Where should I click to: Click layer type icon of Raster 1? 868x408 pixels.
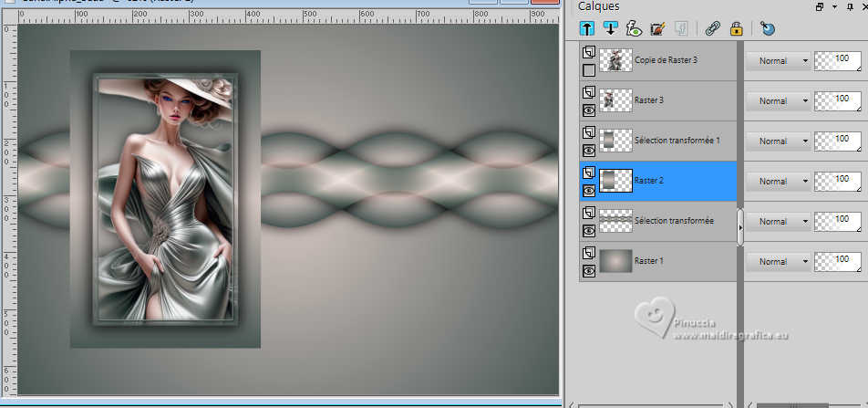click(x=589, y=254)
